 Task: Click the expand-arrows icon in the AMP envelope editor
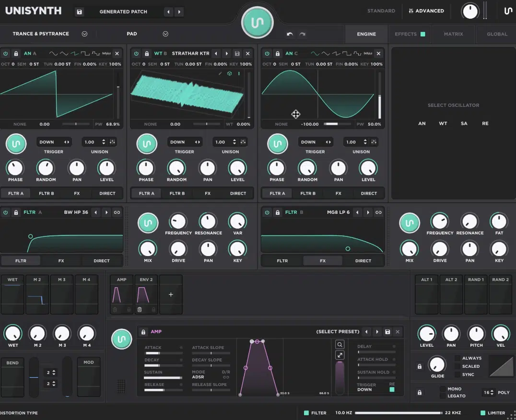pyautogui.click(x=340, y=354)
